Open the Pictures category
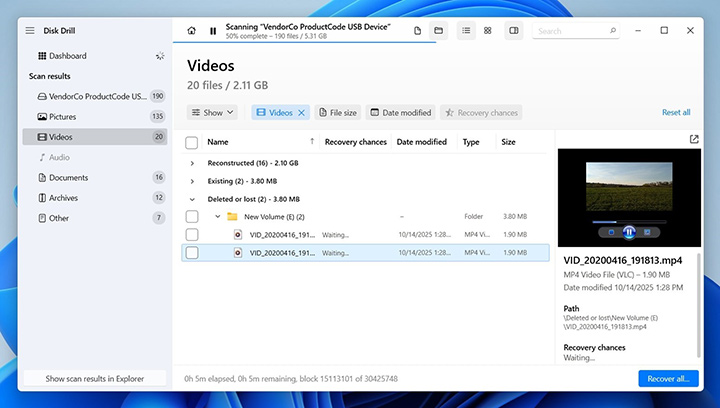Image resolution: width=720 pixels, height=408 pixels. click(95, 117)
